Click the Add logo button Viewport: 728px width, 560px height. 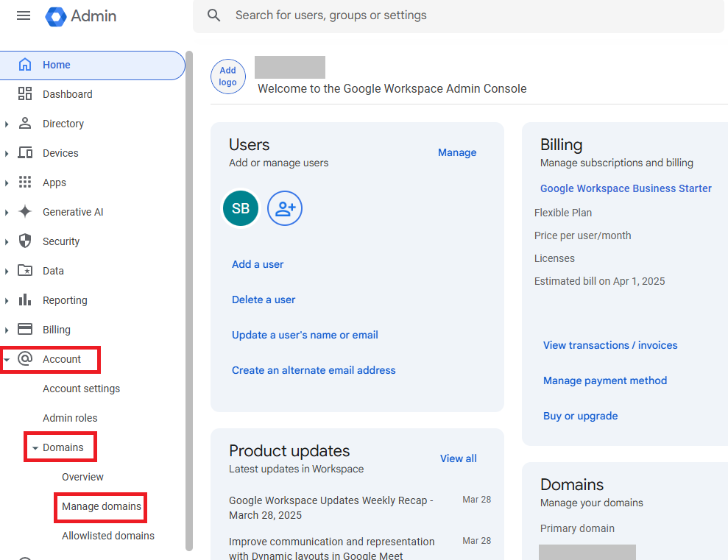(228, 77)
